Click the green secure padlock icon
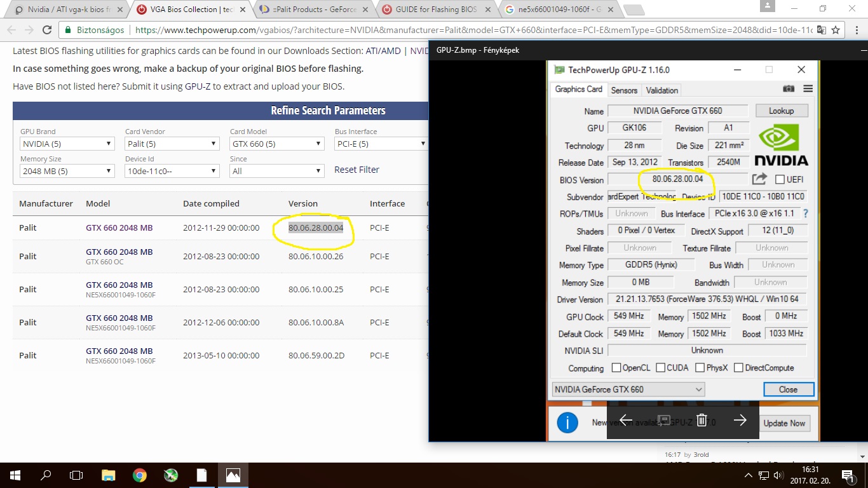This screenshot has width=868, height=488. 68,30
